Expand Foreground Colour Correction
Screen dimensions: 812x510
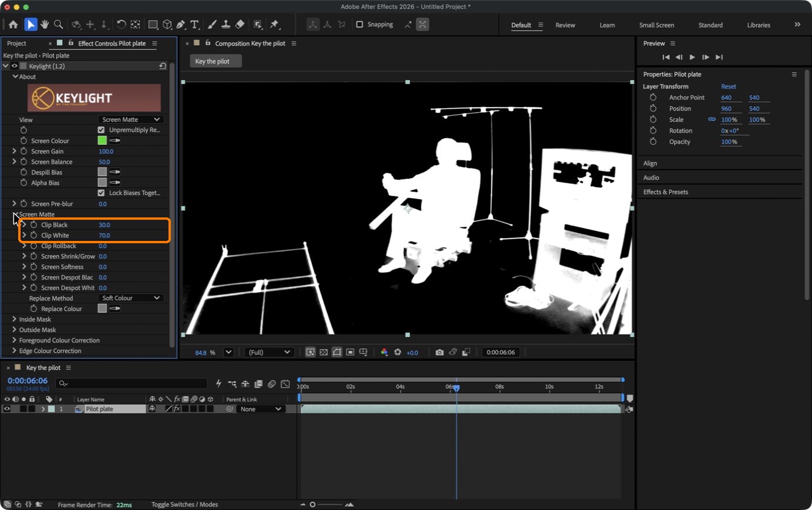click(14, 341)
